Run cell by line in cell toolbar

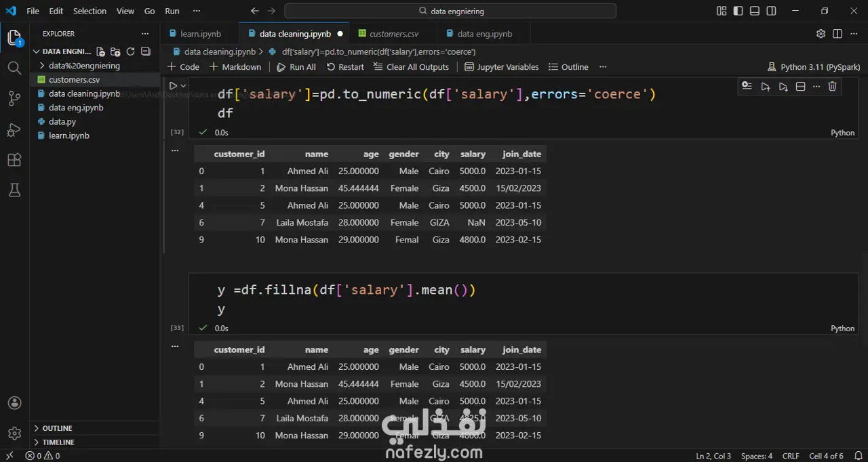click(747, 86)
